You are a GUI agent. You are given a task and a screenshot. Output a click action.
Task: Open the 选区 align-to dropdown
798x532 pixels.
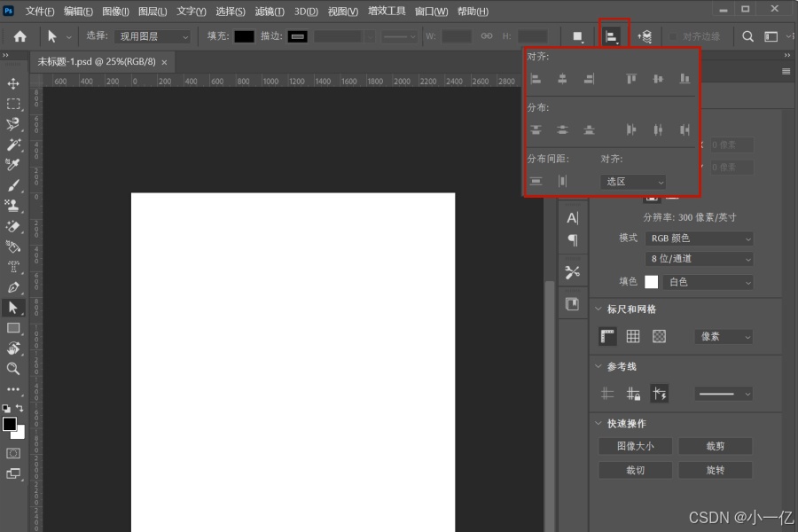tap(633, 182)
